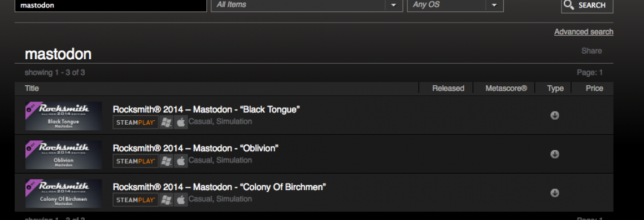Click the Windows icon on Colony Of Birchmen row

pos(166,200)
